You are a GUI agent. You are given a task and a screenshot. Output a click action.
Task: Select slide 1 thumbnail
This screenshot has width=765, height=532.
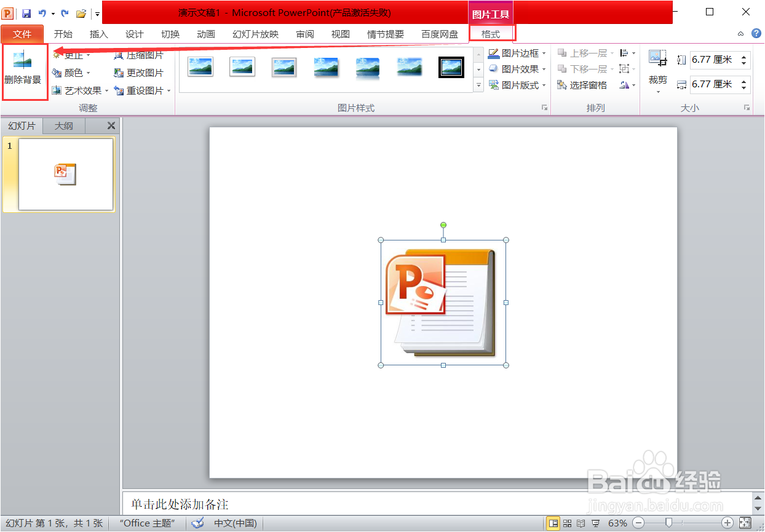(66, 174)
